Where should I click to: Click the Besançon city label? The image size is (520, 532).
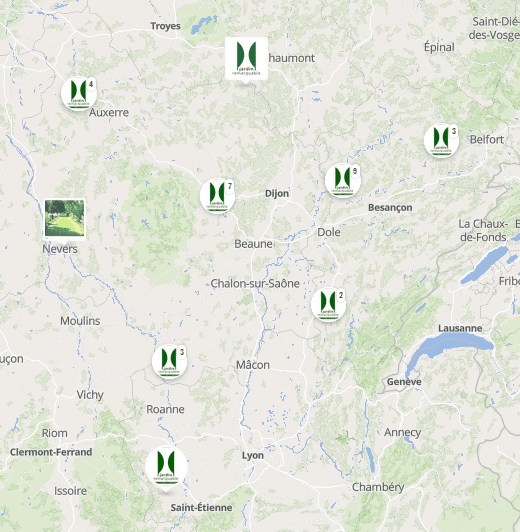click(x=390, y=208)
